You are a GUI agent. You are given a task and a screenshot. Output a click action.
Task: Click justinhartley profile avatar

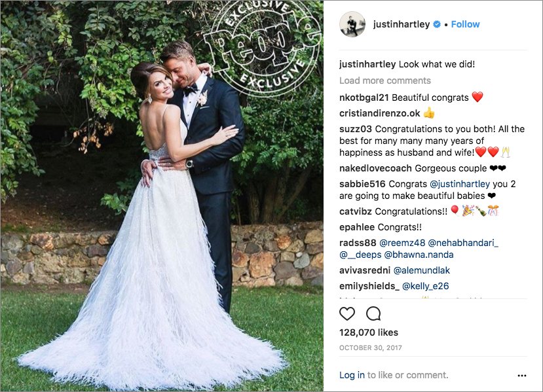(x=352, y=24)
